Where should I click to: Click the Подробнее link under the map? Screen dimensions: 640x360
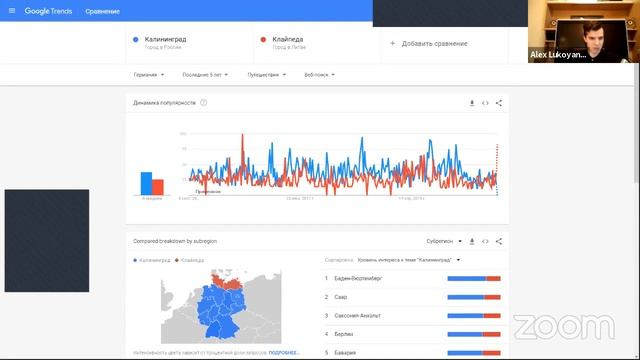(284, 353)
